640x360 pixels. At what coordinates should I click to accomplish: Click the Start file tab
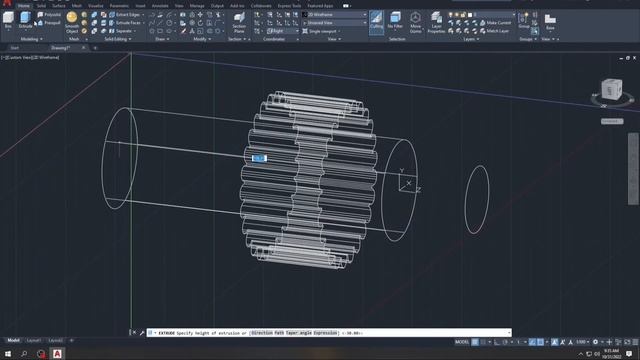(15, 48)
